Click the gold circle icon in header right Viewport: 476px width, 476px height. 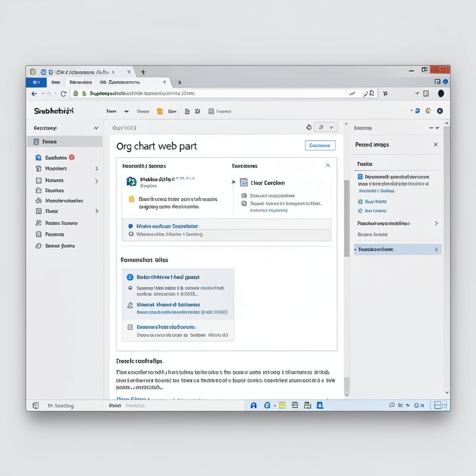(x=428, y=111)
